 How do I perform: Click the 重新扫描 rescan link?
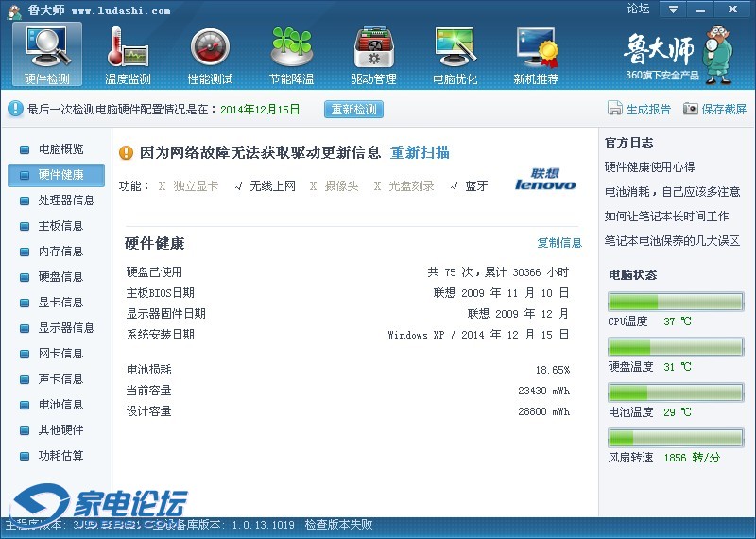pyautogui.click(x=420, y=153)
